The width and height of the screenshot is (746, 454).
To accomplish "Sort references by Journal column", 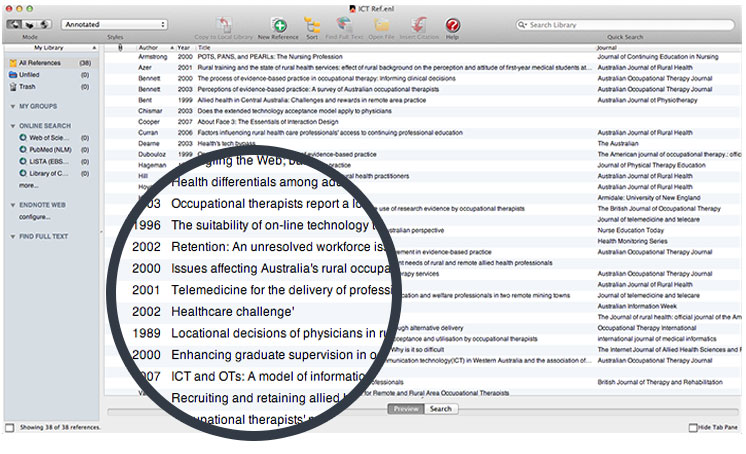I will tap(667, 48).
